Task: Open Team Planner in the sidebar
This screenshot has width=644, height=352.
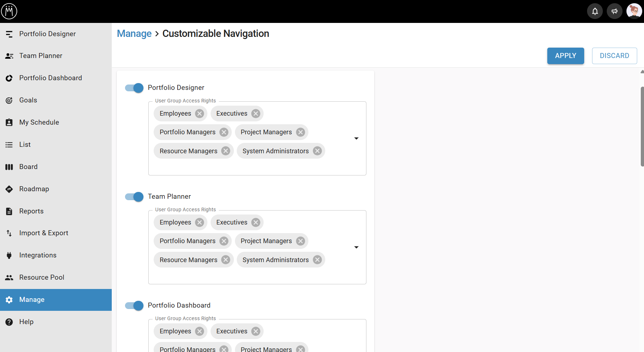Action: (56, 56)
